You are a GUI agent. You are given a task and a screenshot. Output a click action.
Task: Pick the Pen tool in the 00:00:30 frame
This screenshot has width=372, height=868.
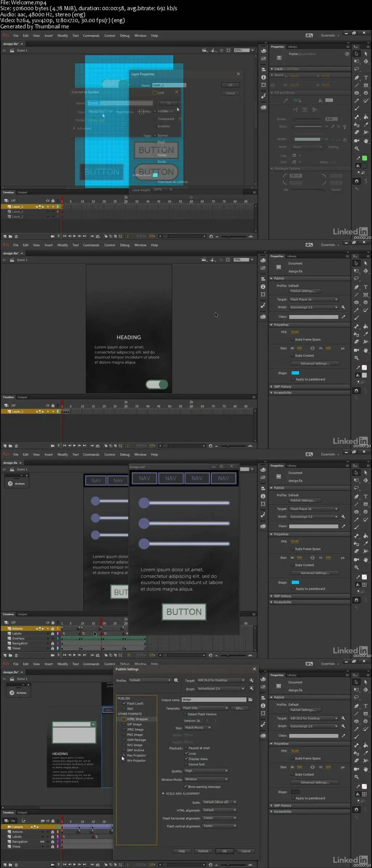tap(357, 287)
